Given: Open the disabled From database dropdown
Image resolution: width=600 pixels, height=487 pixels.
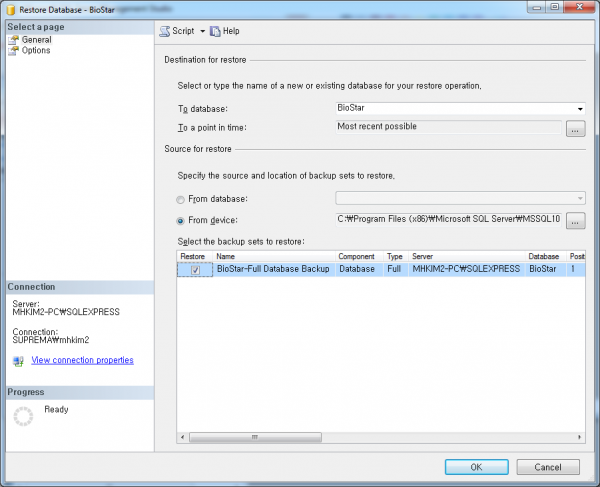Looking at the screenshot, I should click(x=579, y=198).
